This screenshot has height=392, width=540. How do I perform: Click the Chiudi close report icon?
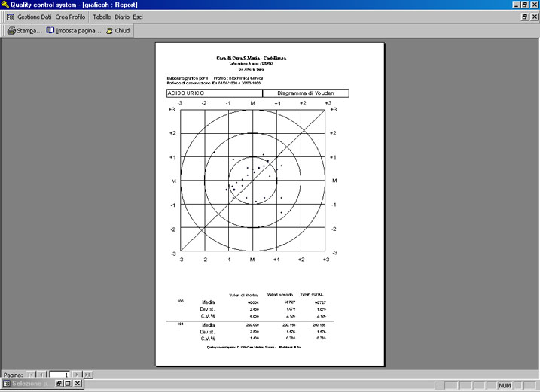[109, 31]
